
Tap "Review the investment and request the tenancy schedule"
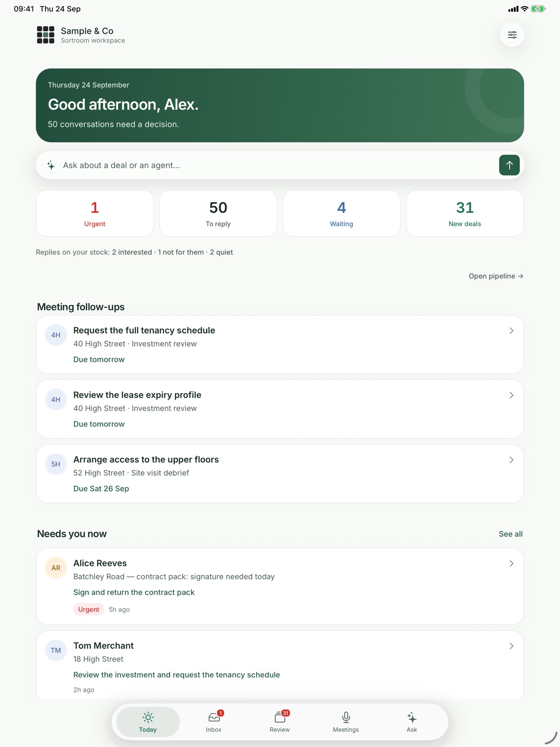point(177,675)
